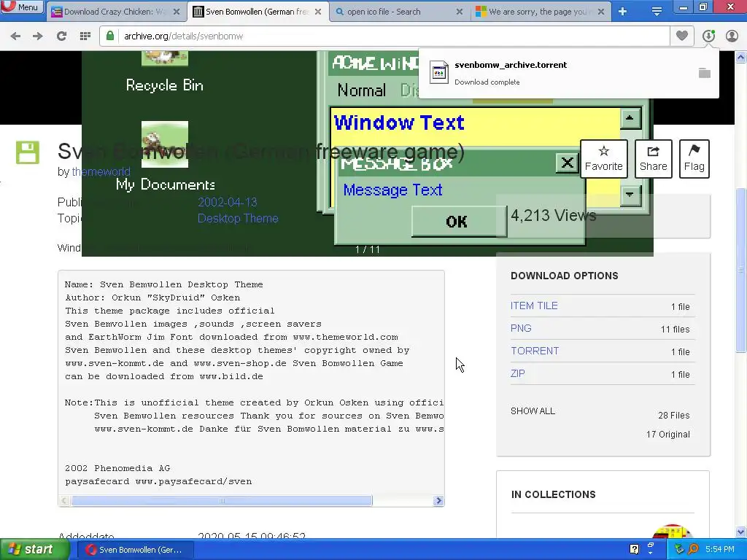The image size is (747, 560).
Task: Open Desktop Theme topic link
Action: (x=238, y=218)
